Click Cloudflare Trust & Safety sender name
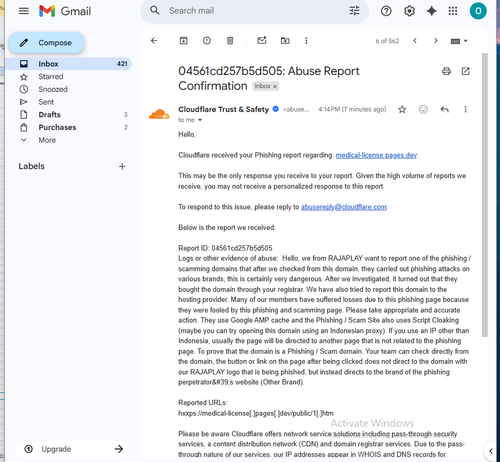This screenshot has width=500, height=462. [223, 109]
